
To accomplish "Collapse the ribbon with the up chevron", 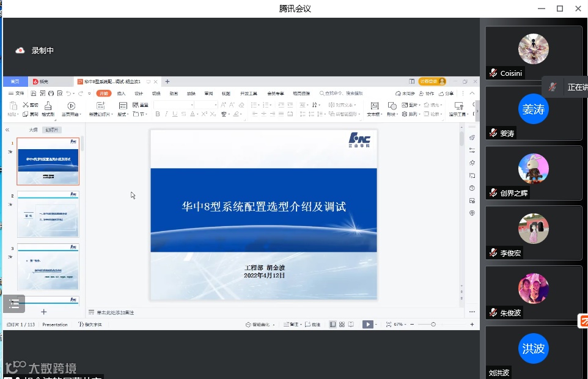I will (x=472, y=94).
